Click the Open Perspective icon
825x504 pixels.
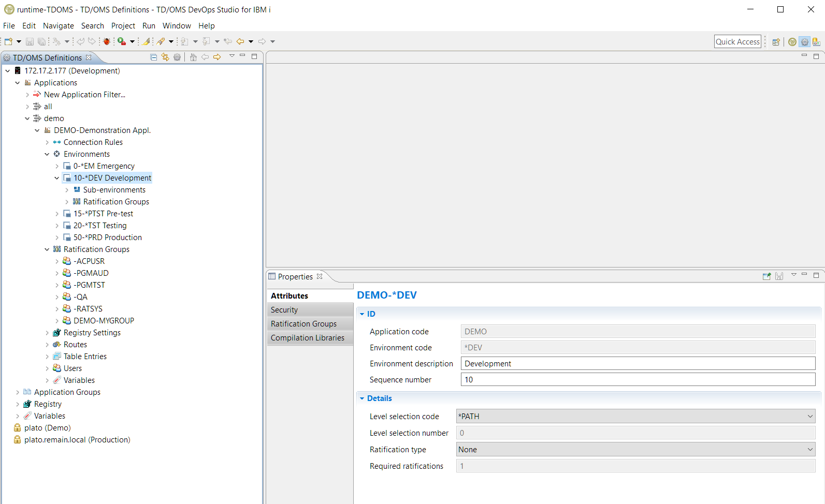pos(776,42)
